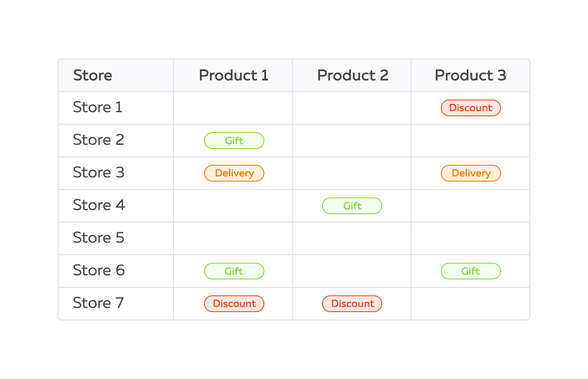
Task: Select the Store 7 row label
Action: tap(98, 303)
